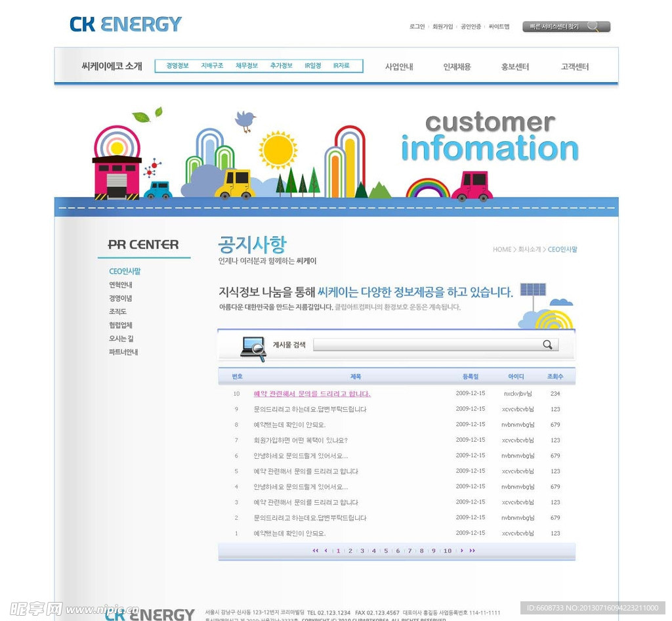Screen dimensions: 672x621
Task: Select 경영이념 in sidebar
Action: (121, 298)
